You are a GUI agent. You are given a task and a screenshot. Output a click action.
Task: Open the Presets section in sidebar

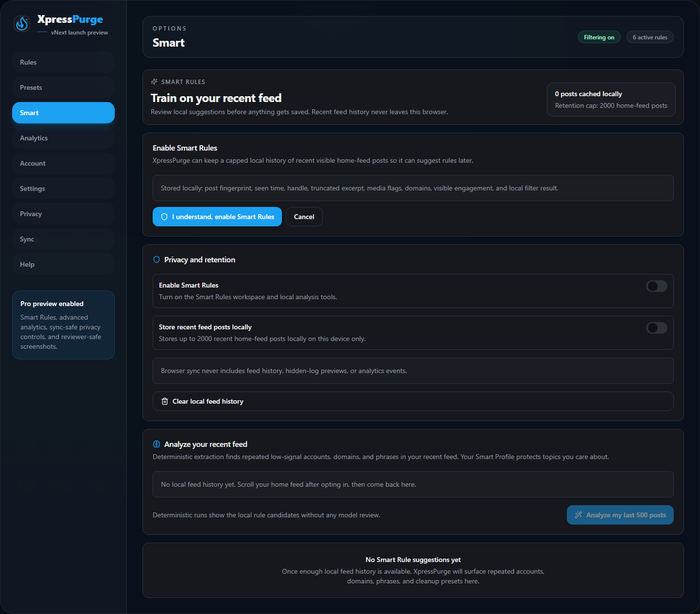[x=63, y=87]
